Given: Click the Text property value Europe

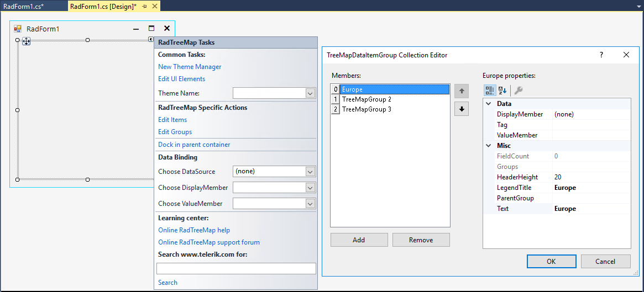Looking at the screenshot, I should coord(565,209).
